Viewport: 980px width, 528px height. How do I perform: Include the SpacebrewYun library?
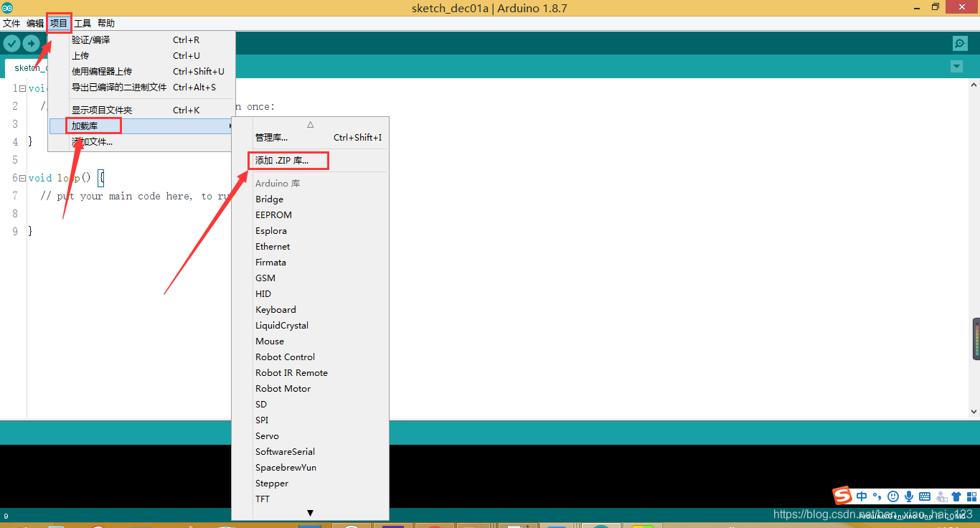point(310,468)
